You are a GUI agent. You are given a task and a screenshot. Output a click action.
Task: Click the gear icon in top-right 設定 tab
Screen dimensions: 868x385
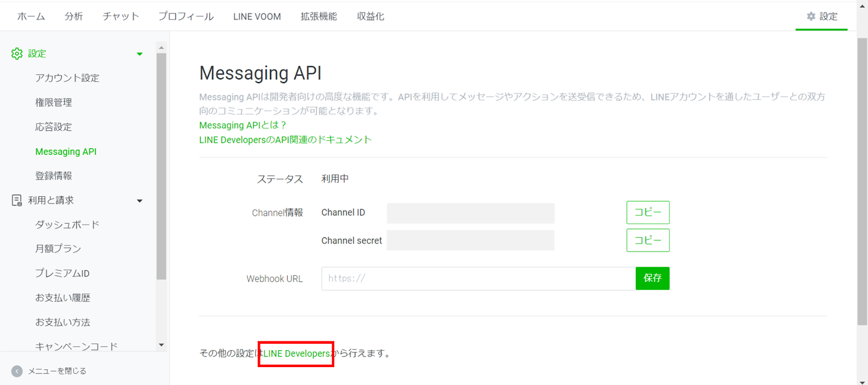pyautogui.click(x=811, y=16)
